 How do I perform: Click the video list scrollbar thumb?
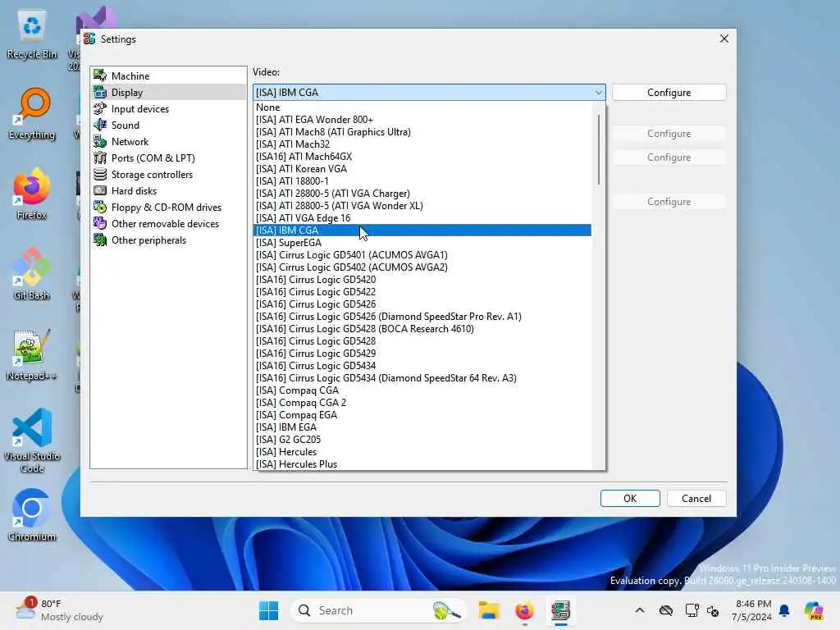598,150
